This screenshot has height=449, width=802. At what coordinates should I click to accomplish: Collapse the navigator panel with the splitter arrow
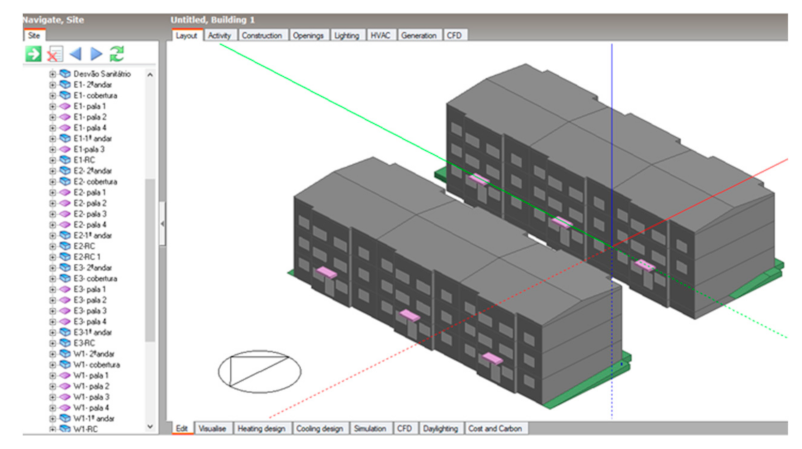162,225
